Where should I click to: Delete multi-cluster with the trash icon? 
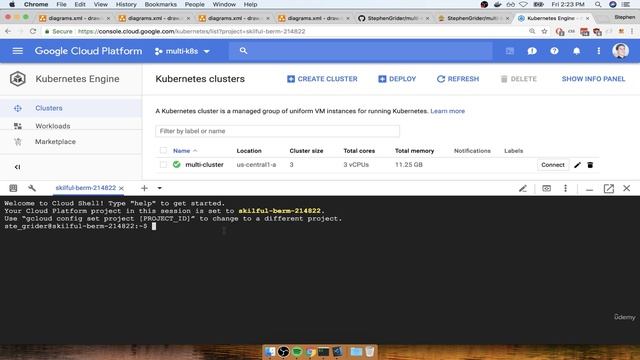[590, 165]
